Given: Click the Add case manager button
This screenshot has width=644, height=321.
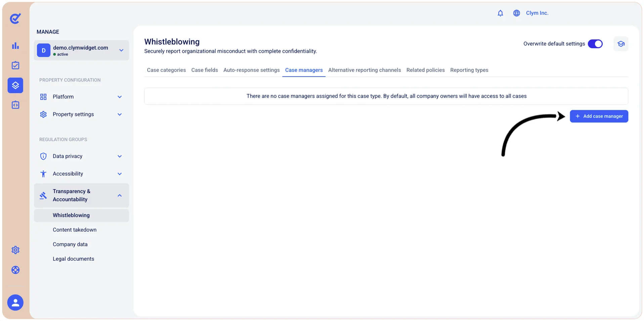Looking at the screenshot, I should 599,116.
